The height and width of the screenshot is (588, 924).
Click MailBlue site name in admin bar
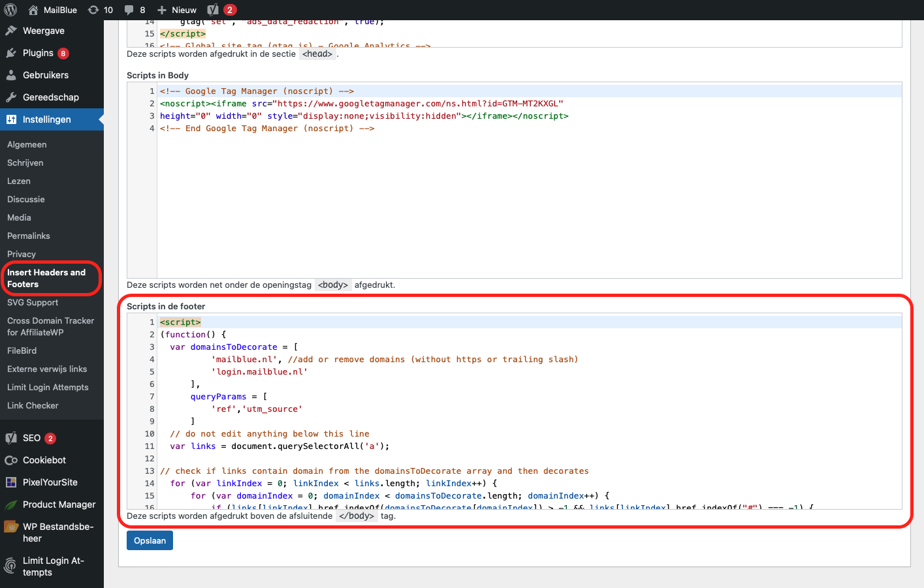[x=60, y=10]
